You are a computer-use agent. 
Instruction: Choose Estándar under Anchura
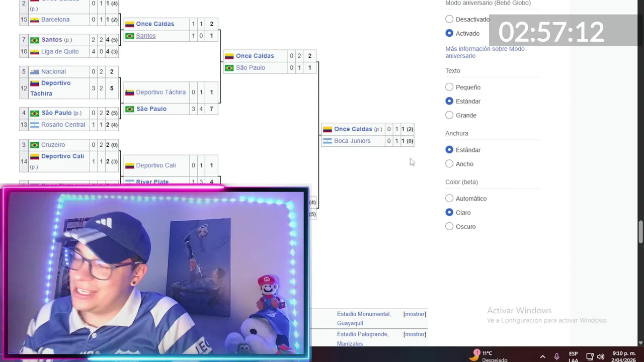tap(449, 150)
